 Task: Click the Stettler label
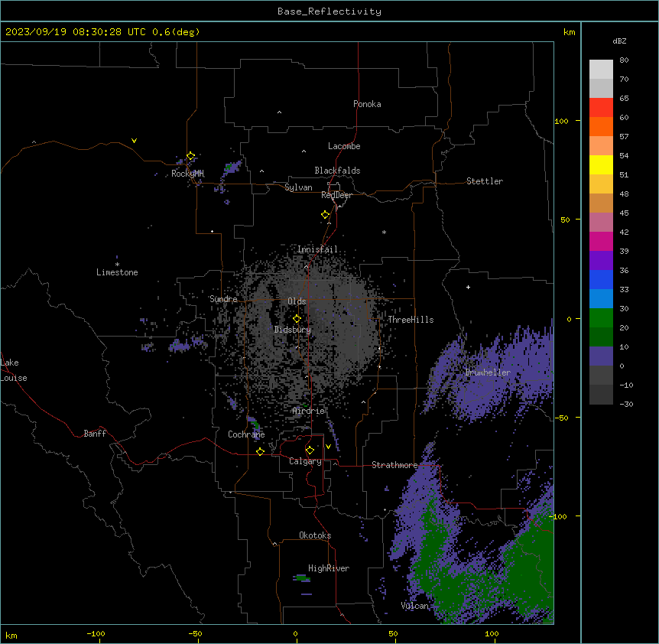[485, 181]
